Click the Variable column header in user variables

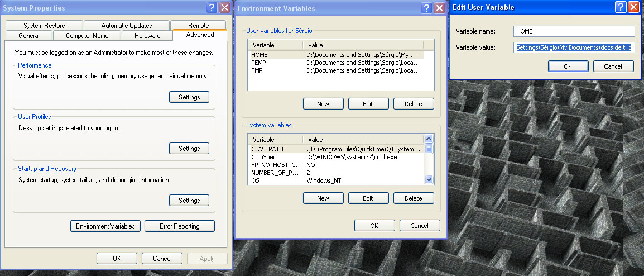click(276, 45)
